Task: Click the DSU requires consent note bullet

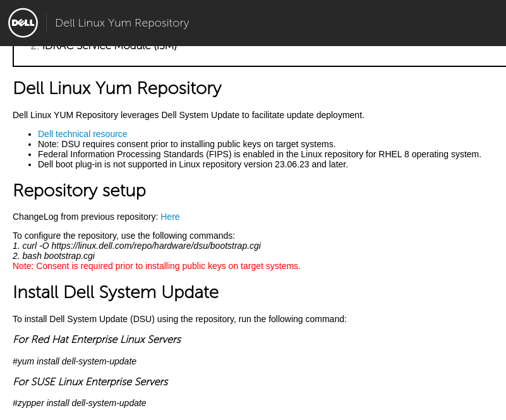Action: pyautogui.click(x=187, y=144)
